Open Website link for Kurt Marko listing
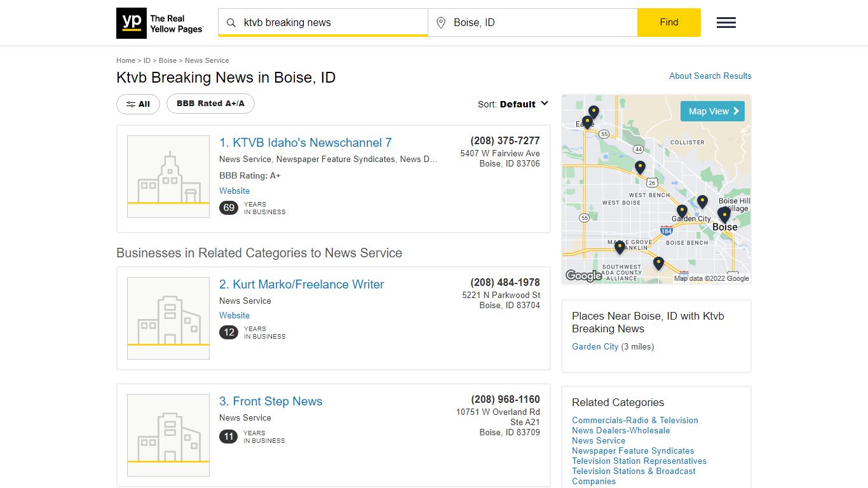This screenshot has height=488, width=868. coord(234,315)
